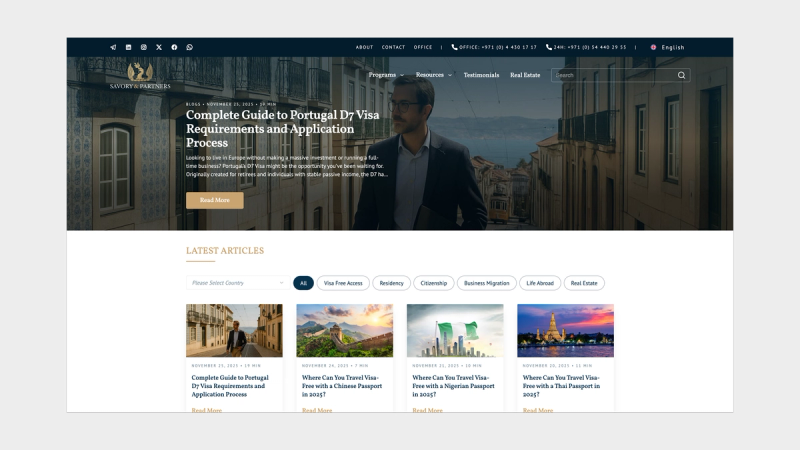Open the Telegram social icon
This screenshot has height=450, width=800.
(113, 47)
